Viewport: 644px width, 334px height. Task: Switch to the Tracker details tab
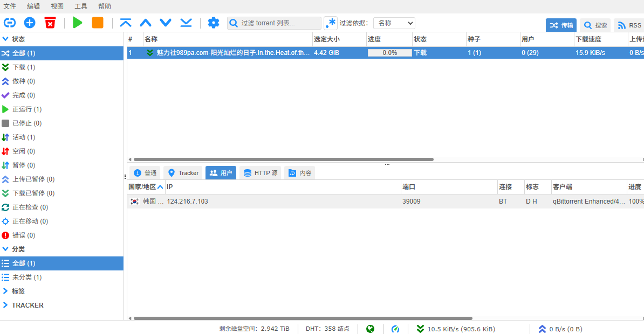[x=183, y=173]
